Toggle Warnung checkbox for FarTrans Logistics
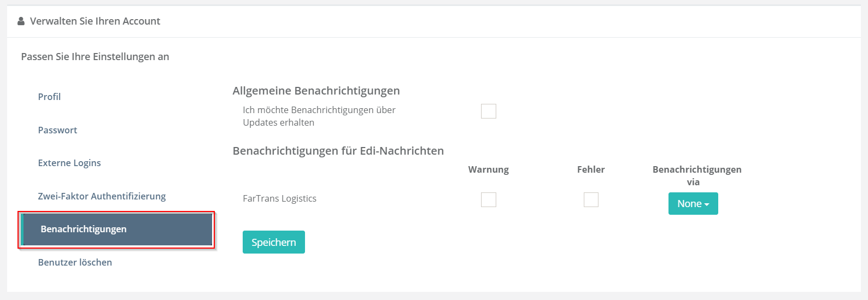 [x=488, y=200]
